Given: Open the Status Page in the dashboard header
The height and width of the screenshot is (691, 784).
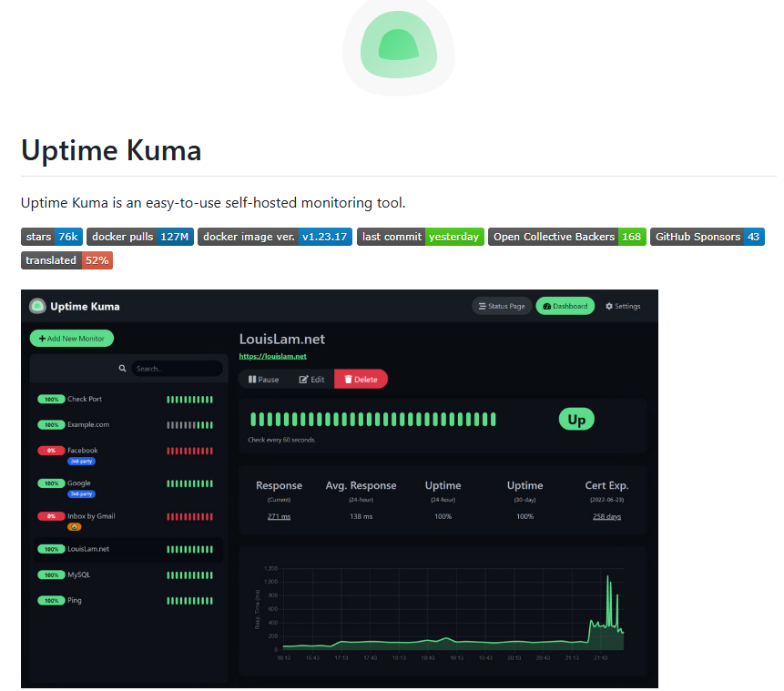Looking at the screenshot, I should (x=502, y=306).
